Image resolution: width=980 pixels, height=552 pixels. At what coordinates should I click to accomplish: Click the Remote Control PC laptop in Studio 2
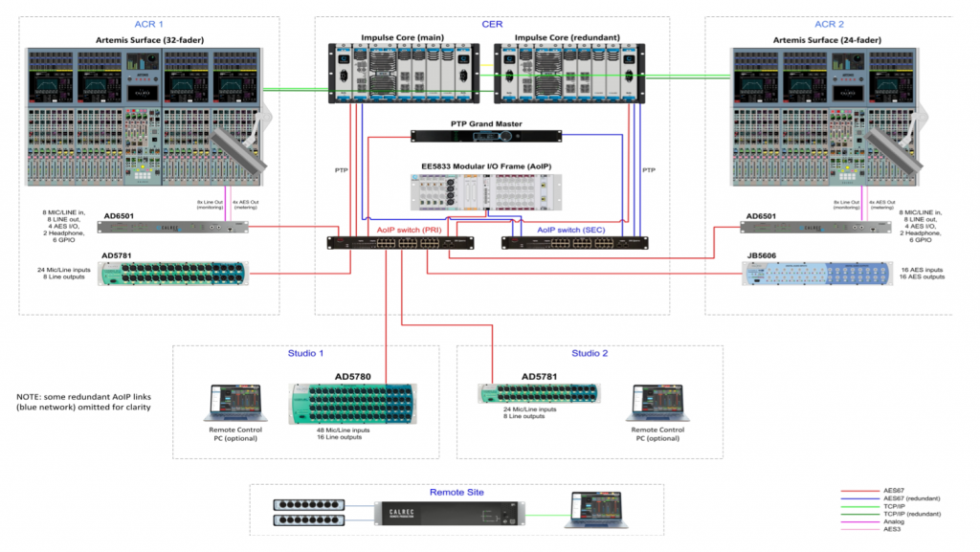tap(657, 403)
